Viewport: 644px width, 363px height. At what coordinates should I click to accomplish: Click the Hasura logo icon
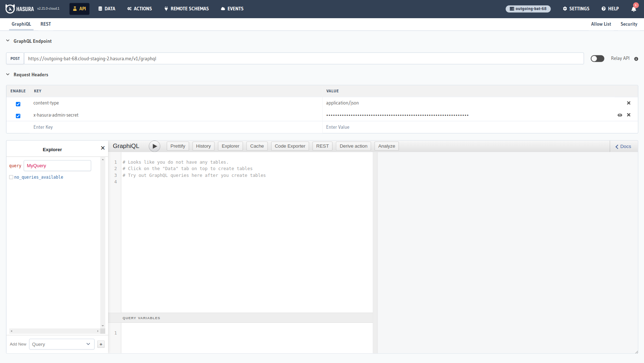[x=10, y=9]
